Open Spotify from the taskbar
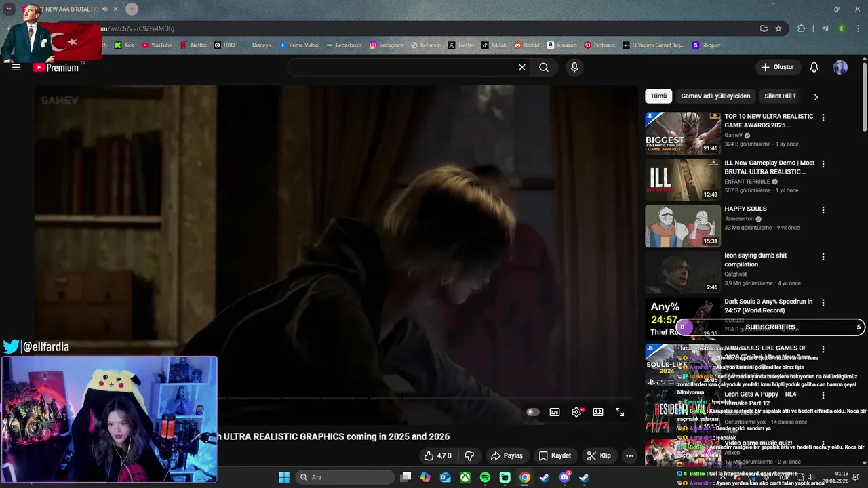The image size is (868, 488). pyautogui.click(x=485, y=477)
